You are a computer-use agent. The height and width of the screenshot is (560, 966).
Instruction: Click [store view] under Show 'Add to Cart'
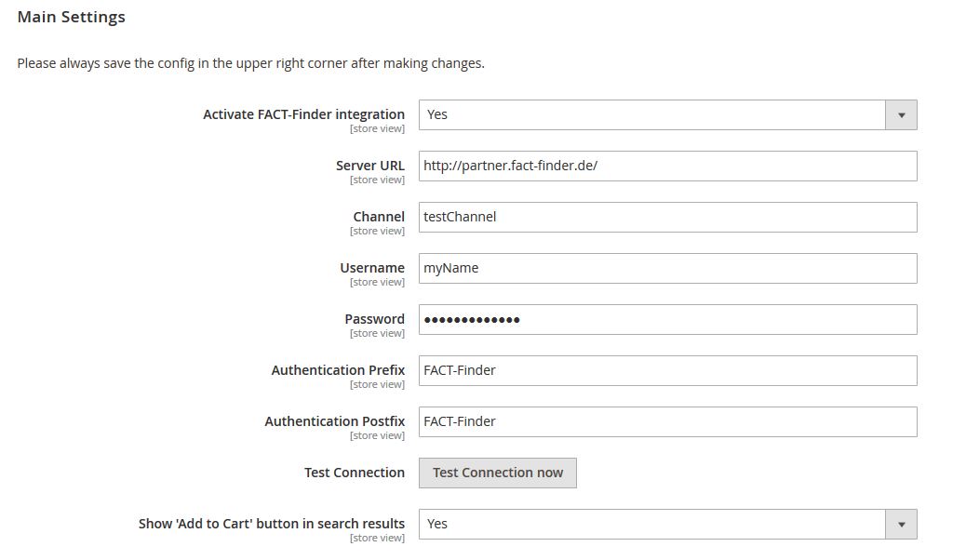[x=377, y=538]
